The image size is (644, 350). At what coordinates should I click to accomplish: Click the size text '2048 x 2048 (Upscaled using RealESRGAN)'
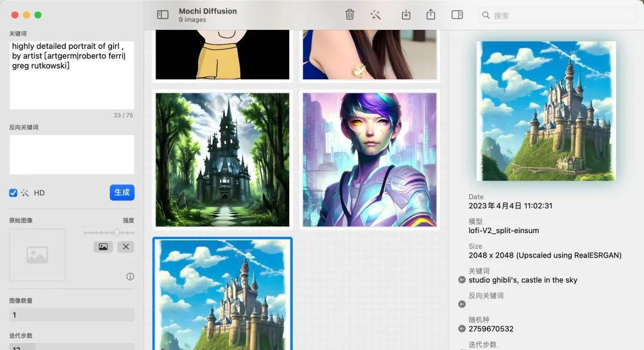coord(545,255)
